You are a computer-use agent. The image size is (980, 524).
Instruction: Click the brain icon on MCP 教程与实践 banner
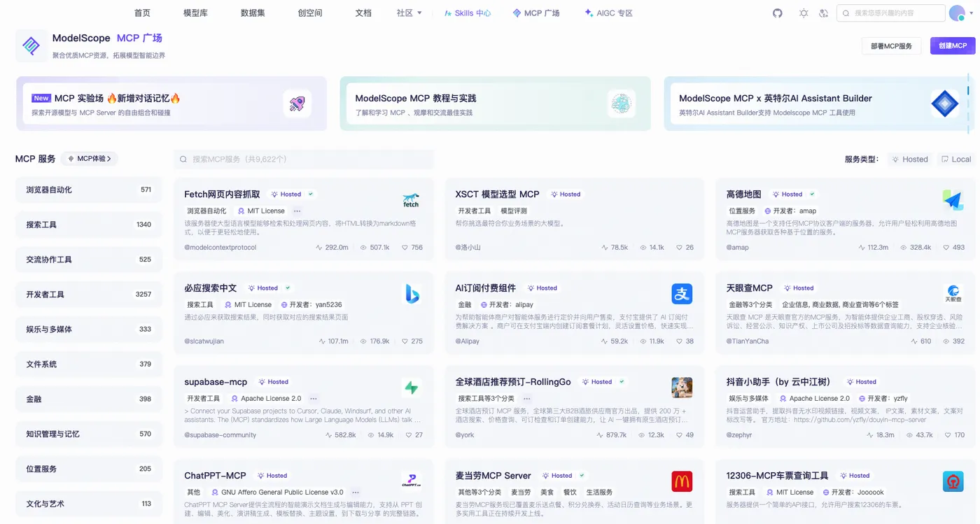[621, 104]
